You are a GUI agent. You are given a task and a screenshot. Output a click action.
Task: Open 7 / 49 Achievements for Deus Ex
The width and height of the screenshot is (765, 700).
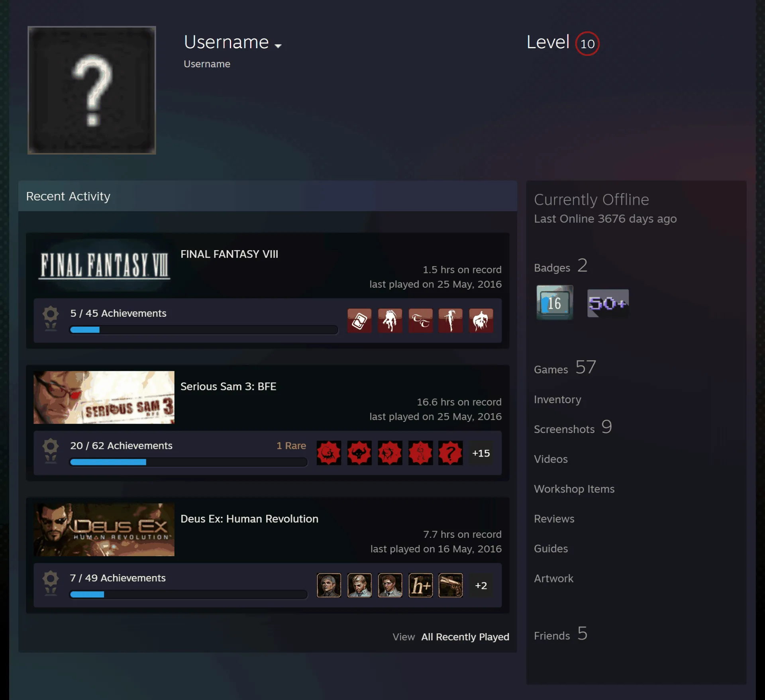pos(118,578)
